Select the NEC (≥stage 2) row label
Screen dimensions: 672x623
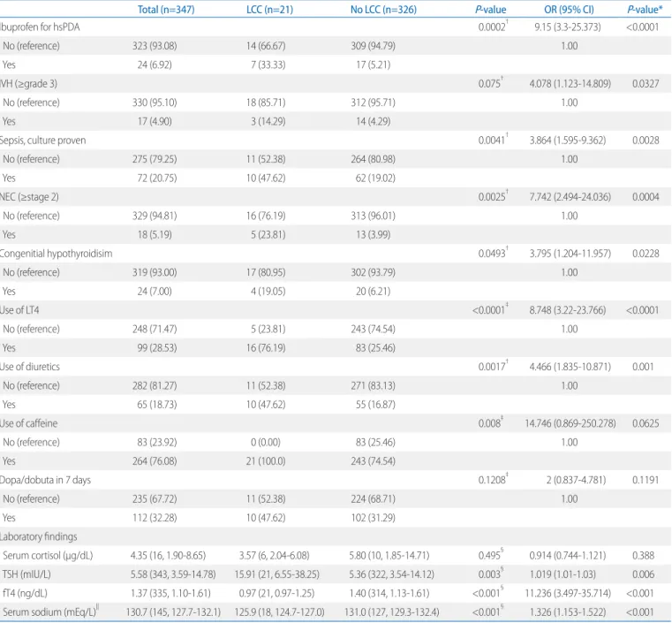pos(29,197)
